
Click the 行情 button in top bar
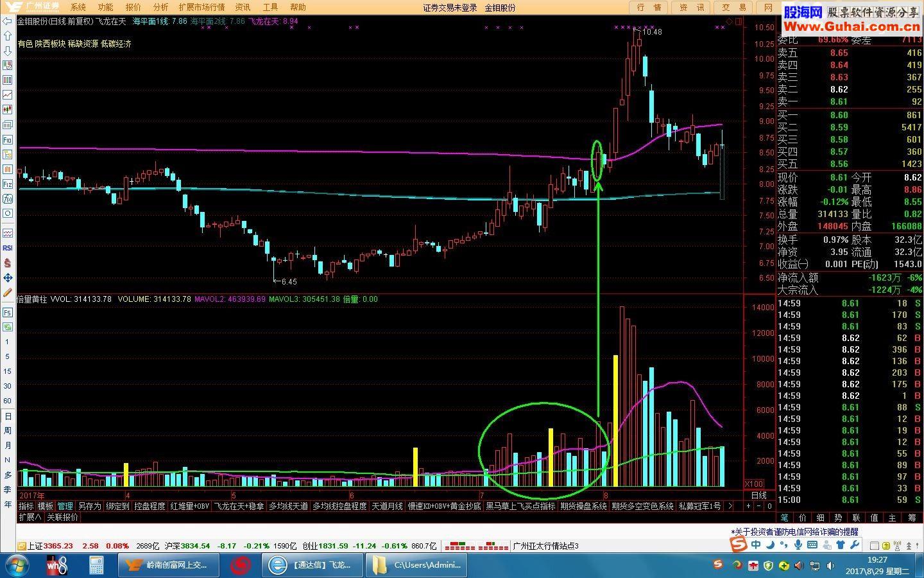[x=649, y=7]
